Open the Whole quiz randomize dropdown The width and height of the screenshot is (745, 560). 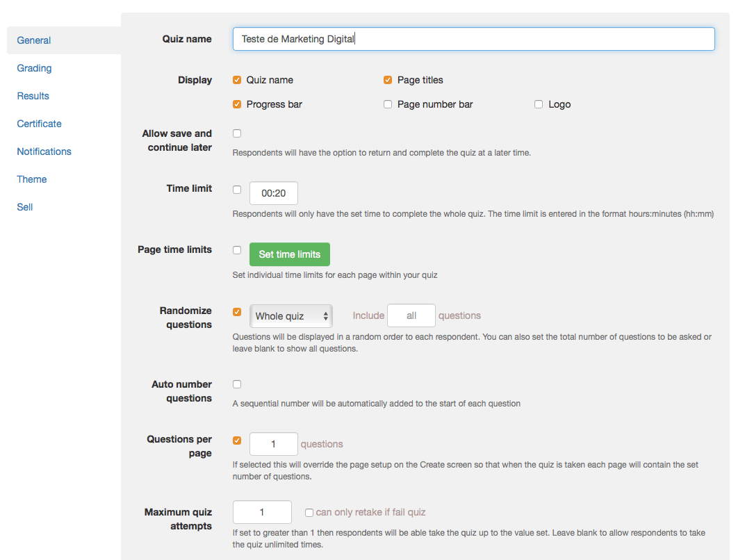[290, 316]
